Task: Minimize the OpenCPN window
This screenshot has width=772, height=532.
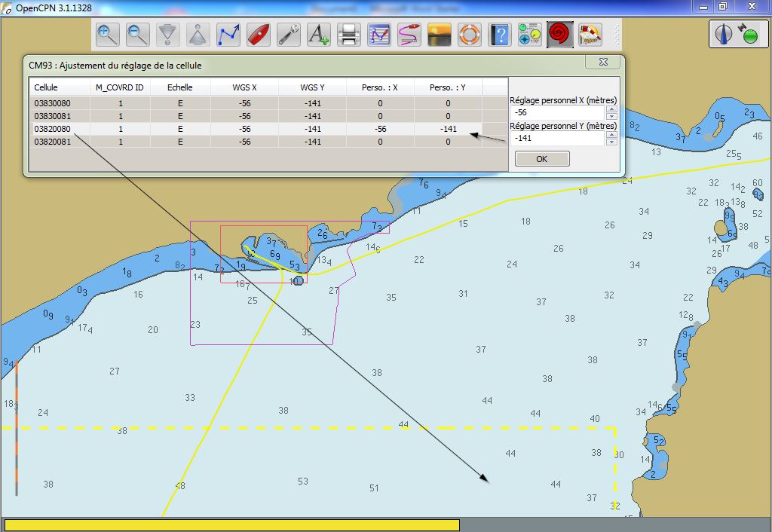Action: tap(703, 7)
